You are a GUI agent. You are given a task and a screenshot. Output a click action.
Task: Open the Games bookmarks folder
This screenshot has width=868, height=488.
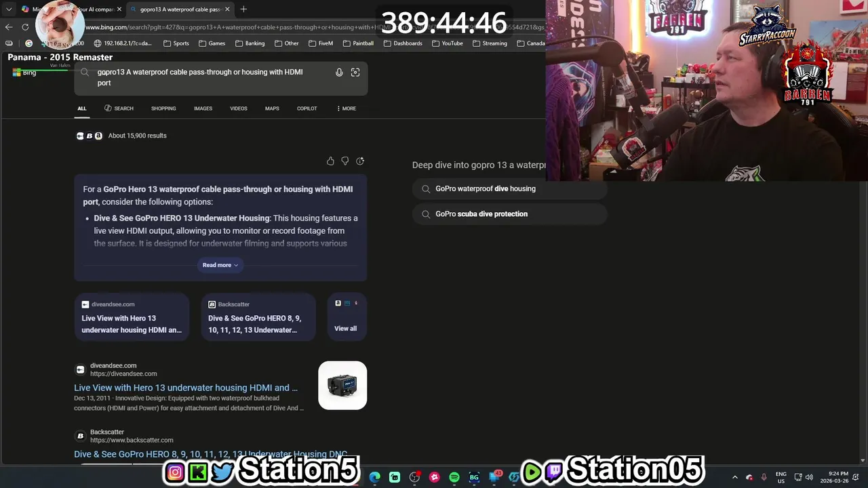[x=212, y=43]
